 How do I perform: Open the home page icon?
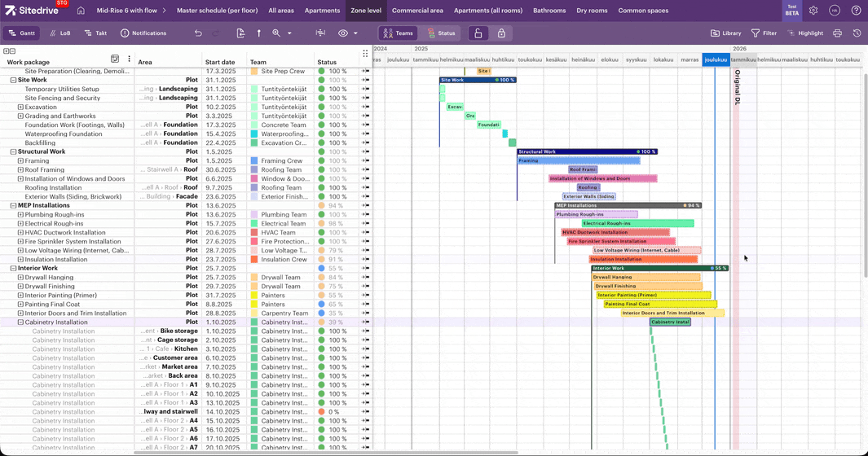point(81,11)
